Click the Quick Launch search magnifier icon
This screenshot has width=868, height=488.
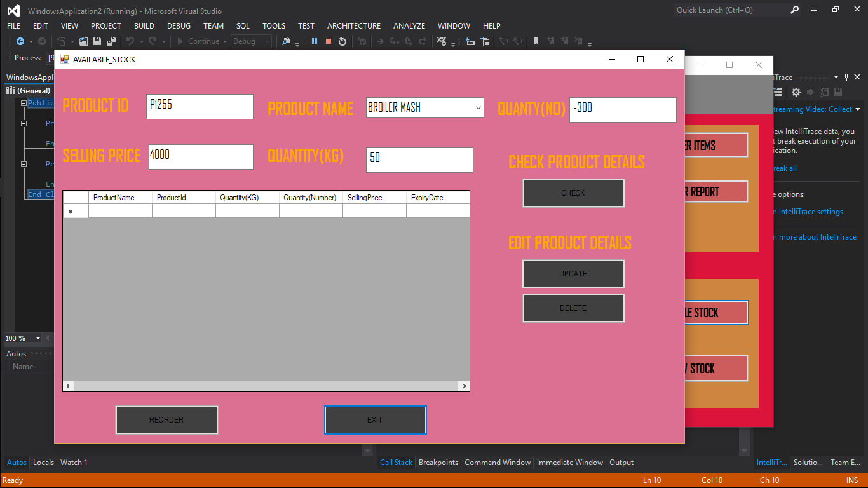pos(795,10)
